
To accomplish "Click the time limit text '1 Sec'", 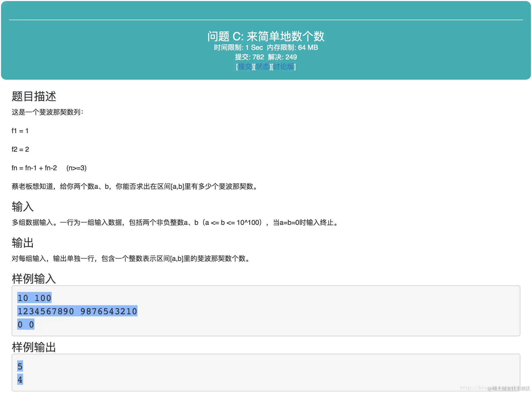I will click(x=254, y=47).
